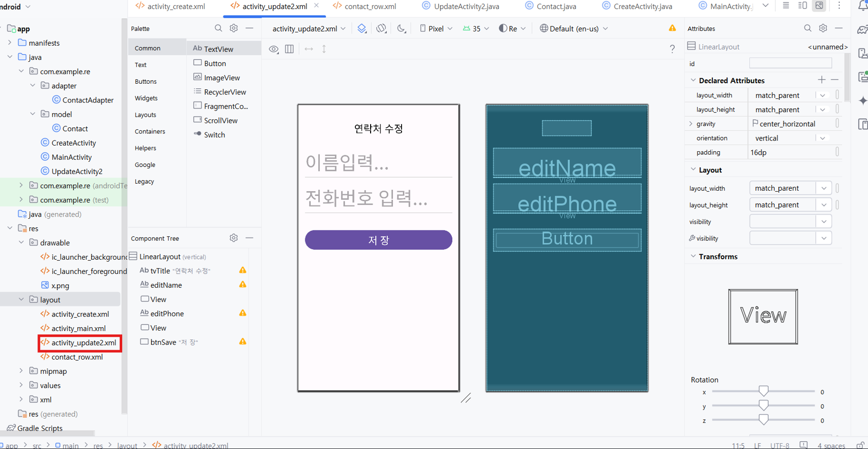
Task: Open design surface layers icon
Action: (x=361, y=28)
